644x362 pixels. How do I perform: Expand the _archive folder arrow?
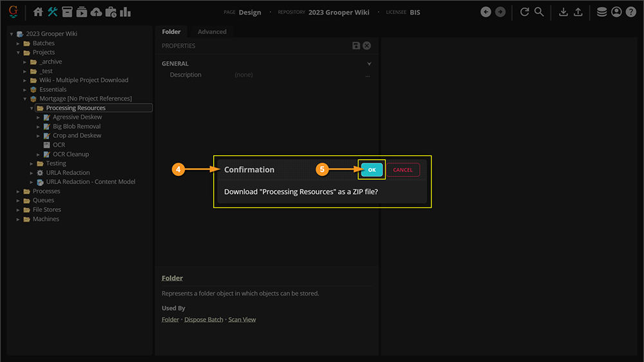pos(24,62)
